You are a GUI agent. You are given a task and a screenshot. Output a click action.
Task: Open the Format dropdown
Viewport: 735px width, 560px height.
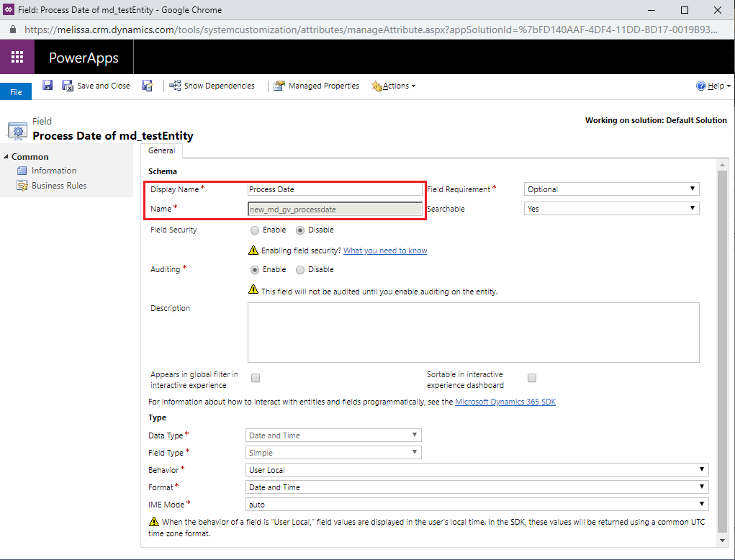(477, 487)
